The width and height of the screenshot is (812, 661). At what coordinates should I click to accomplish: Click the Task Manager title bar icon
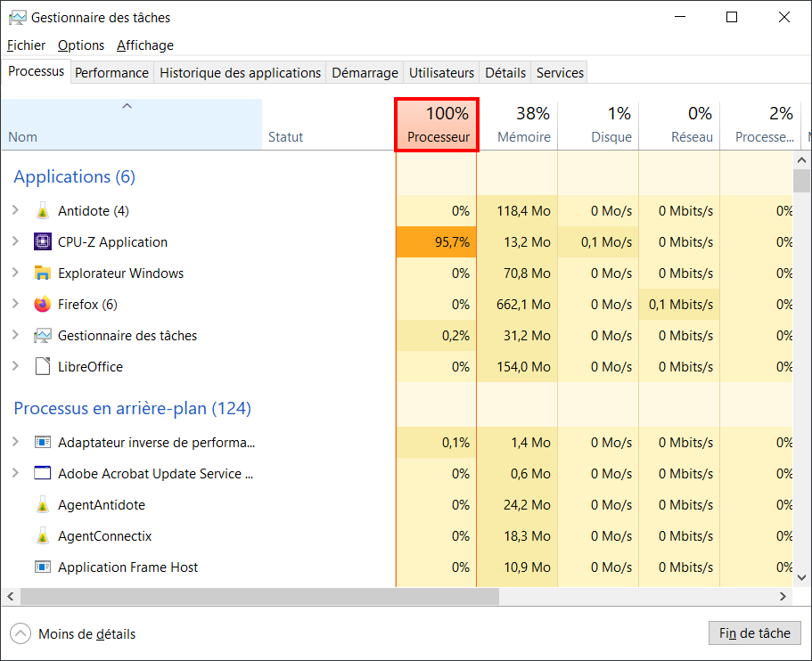[17, 18]
